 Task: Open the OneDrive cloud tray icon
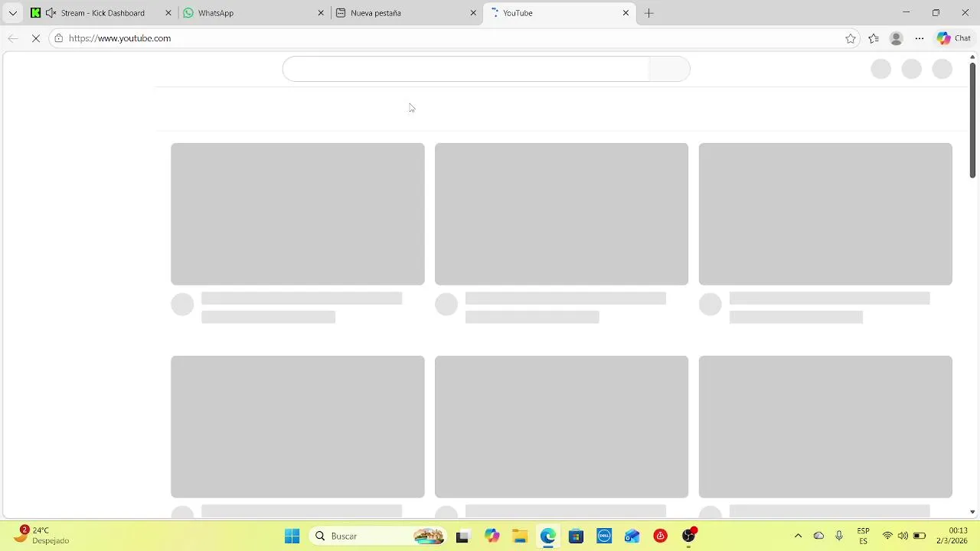[x=818, y=536]
